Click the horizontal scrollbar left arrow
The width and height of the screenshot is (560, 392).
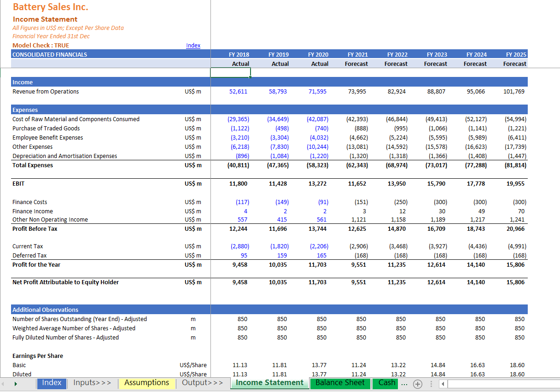[x=443, y=384]
